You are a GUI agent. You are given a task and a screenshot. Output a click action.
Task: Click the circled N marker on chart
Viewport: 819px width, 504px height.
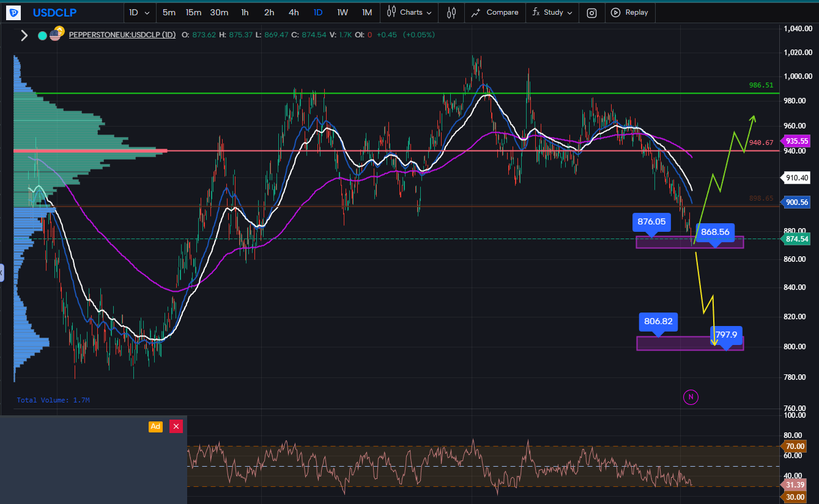tap(691, 397)
